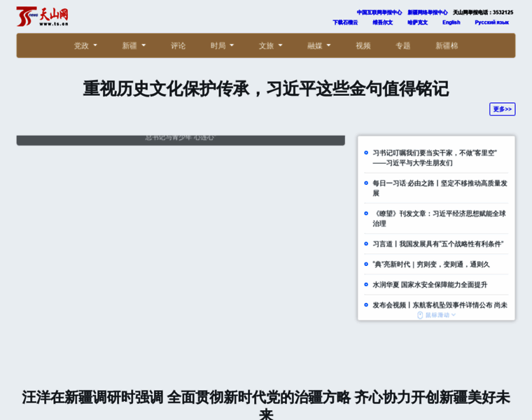532x420 pixels.
Task: Open headline 重视历史文化保护传承
Action: [265, 89]
